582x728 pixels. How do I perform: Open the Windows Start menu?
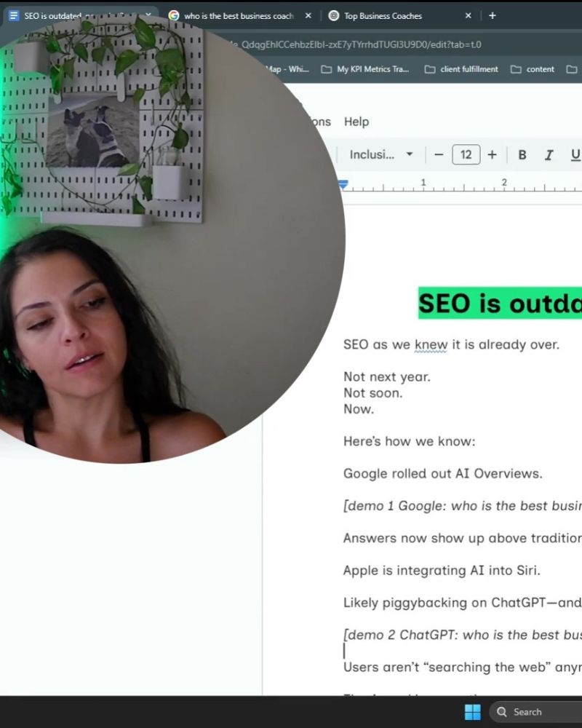tap(472, 712)
